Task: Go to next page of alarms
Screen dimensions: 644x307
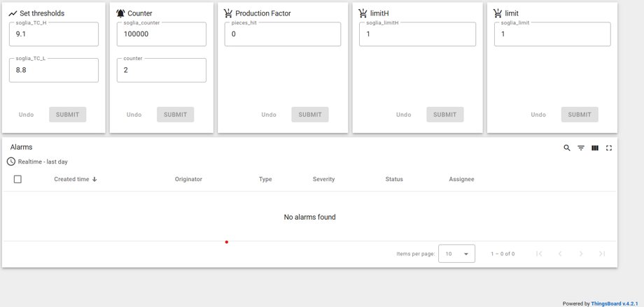Action: [x=581, y=254]
